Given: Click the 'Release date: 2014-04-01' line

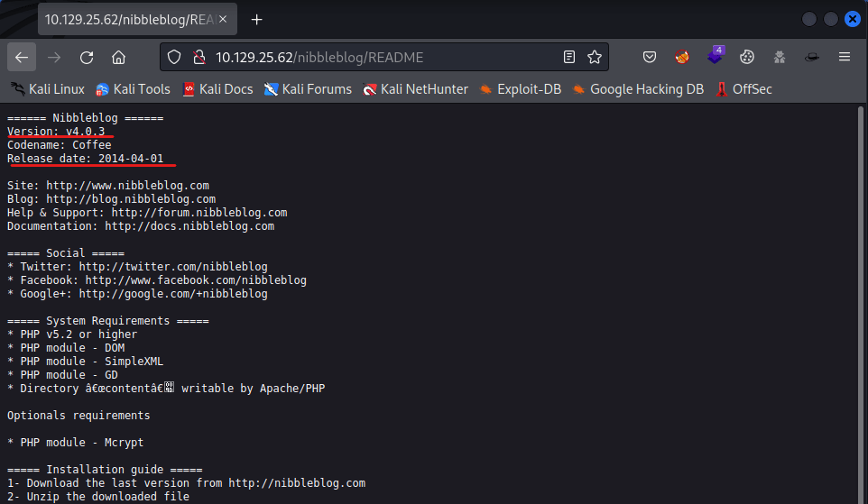Looking at the screenshot, I should click(x=85, y=158).
